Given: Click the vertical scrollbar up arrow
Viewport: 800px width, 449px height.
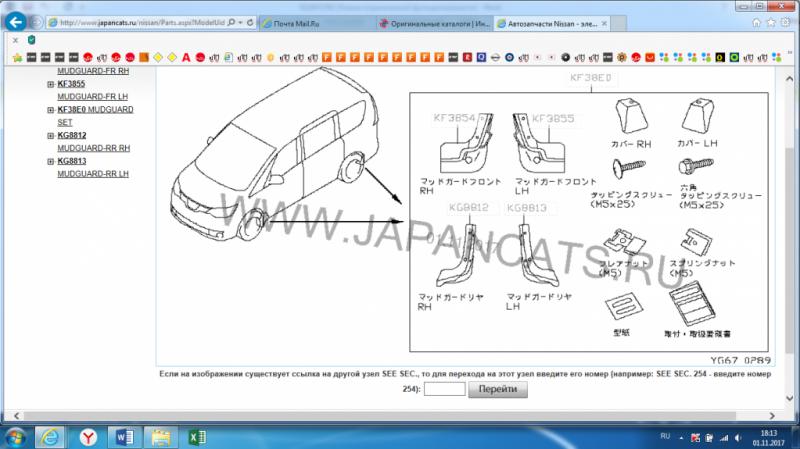Looking at the screenshot, I should (789, 79).
